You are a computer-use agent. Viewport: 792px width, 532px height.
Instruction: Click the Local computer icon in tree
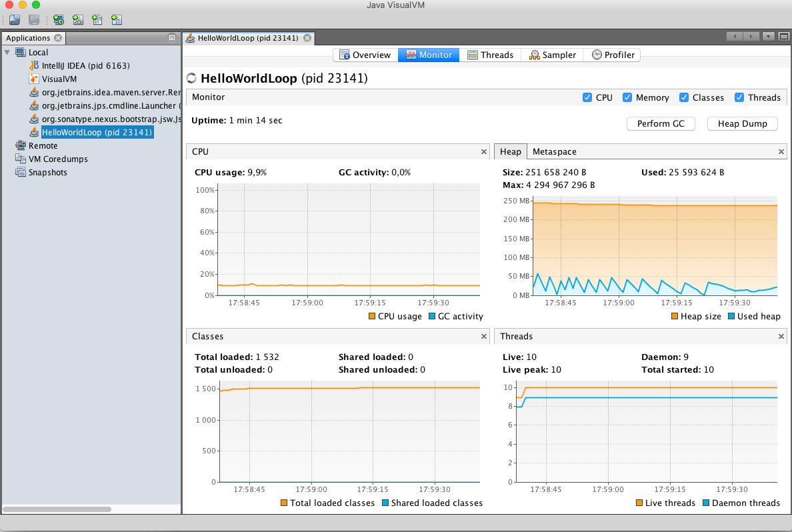[20, 52]
